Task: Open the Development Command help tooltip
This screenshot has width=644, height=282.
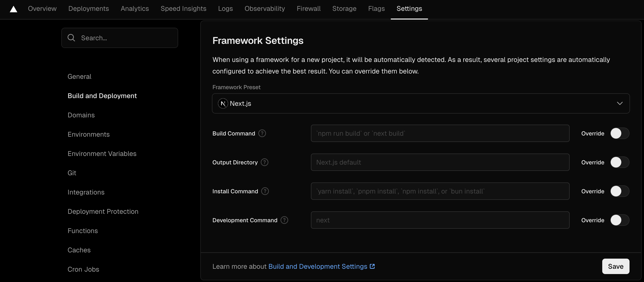Action: point(284,220)
